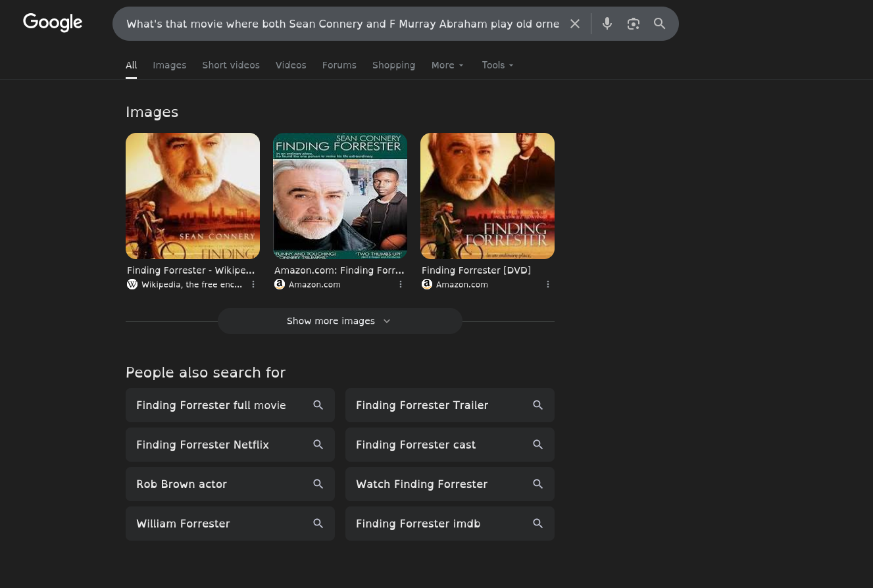This screenshot has width=873, height=588.
Task: Open the Forums tab
Action: tap(339, 65)
